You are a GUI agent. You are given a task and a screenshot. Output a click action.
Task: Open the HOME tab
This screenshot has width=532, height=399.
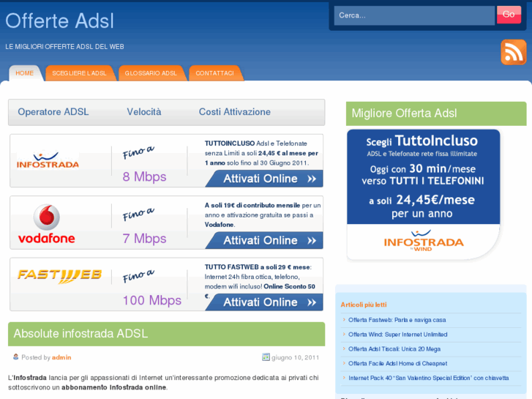25,73
